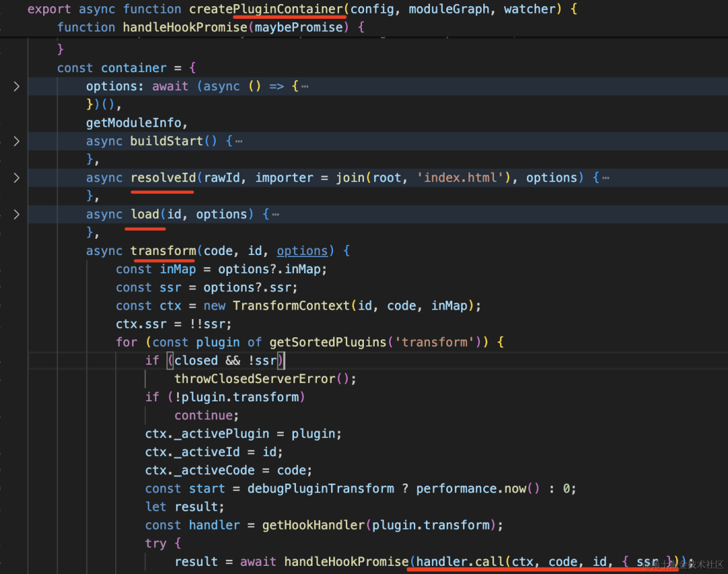Click the ellipsis after load brace
The height and width of the screenshot is (574, 728).
(x=275, y=214)
